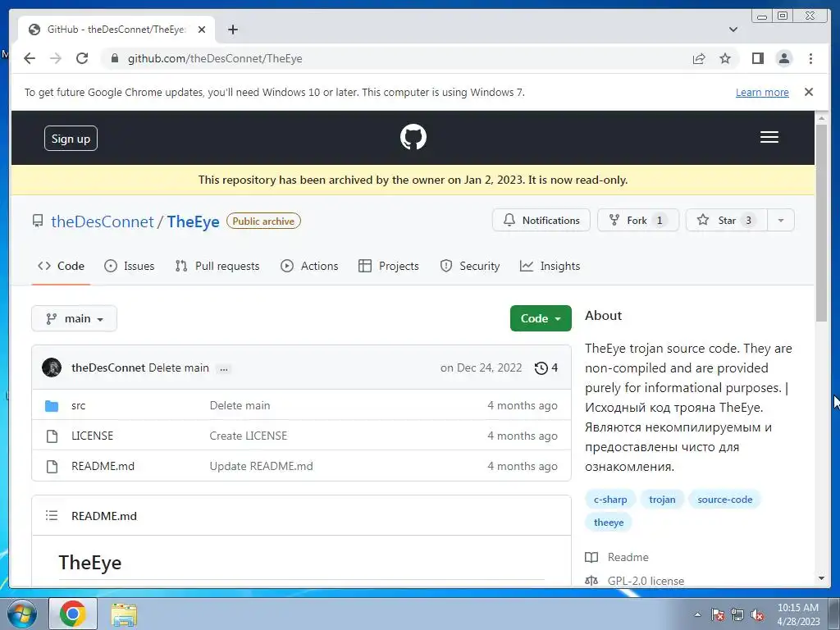
Task: Select the theeye topic tag
Action: (x=609, y=523)
